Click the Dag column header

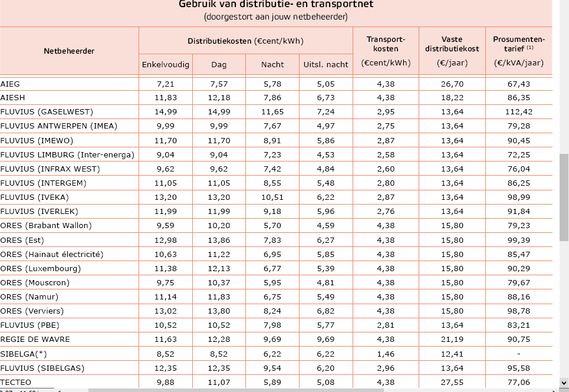point(219,64)
